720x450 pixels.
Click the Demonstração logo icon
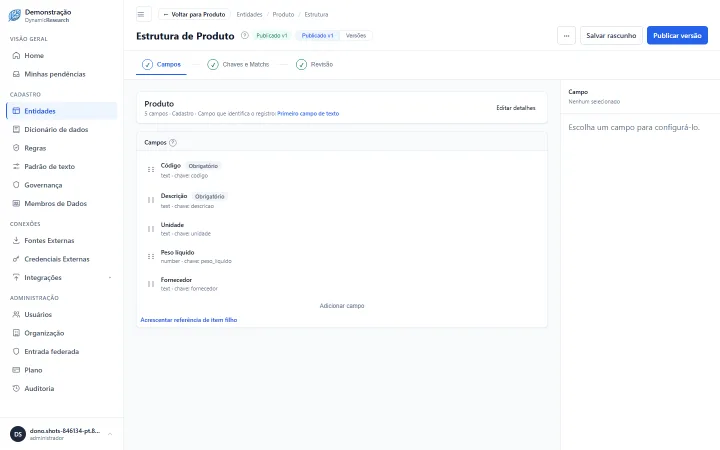(15, 15)
